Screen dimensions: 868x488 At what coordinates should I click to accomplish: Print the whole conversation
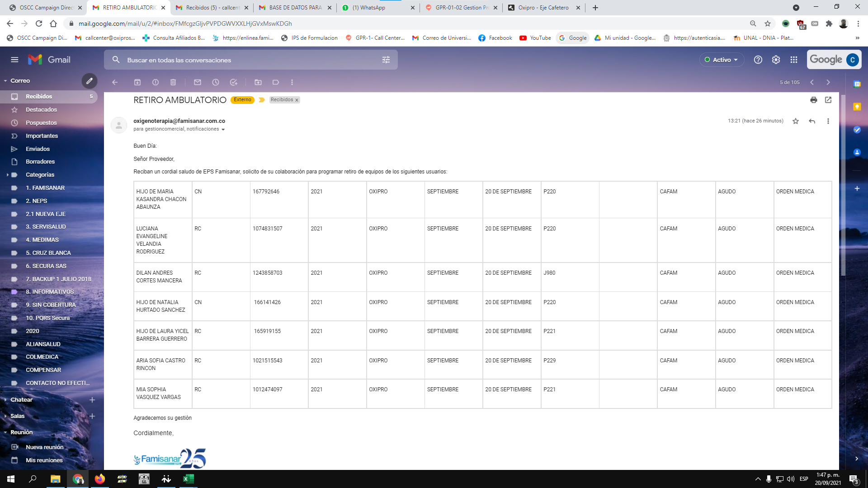(814, 100)
